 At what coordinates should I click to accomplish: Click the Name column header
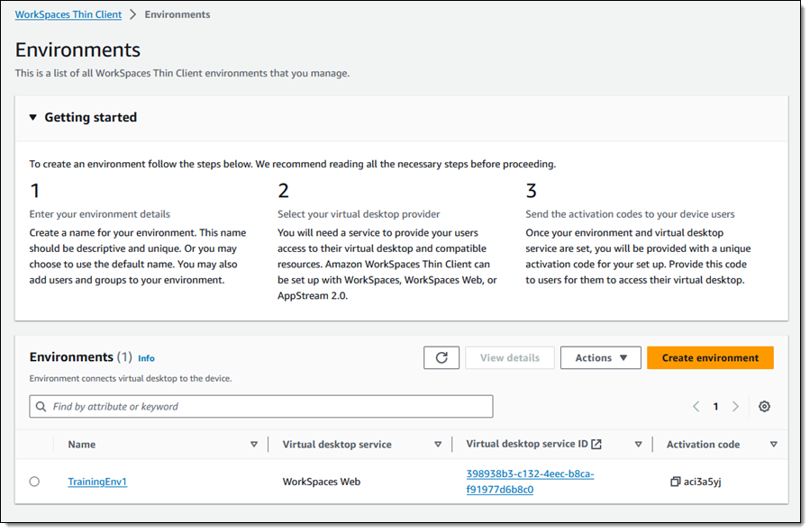point(82,445)
